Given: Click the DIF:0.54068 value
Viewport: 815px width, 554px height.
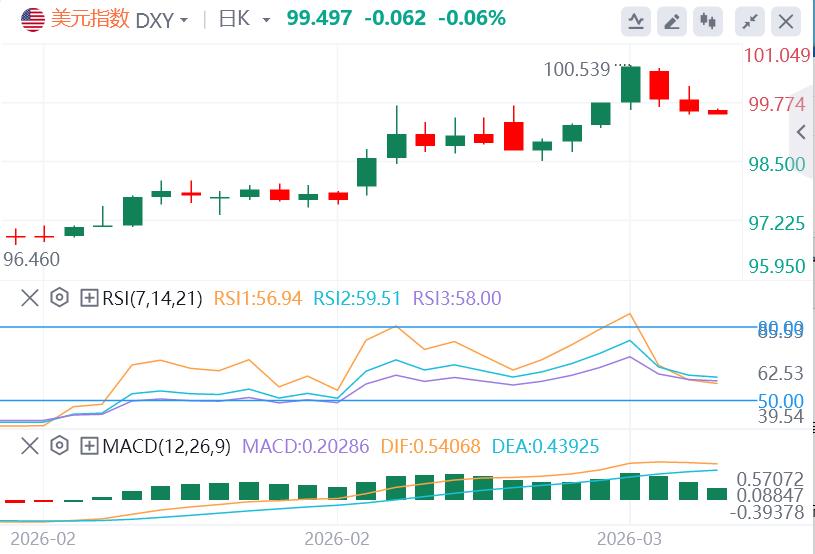Looking at the screenshot, I should (430, 446).
